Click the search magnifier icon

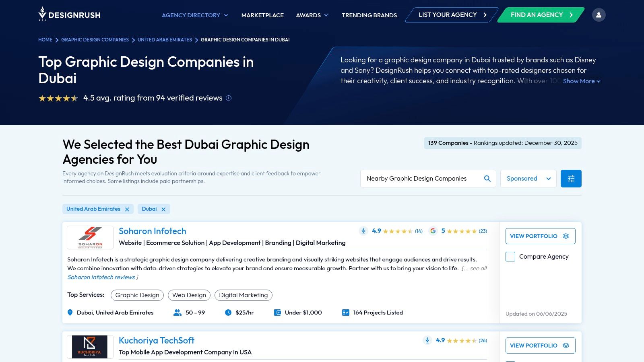click(x=487, y=178)
